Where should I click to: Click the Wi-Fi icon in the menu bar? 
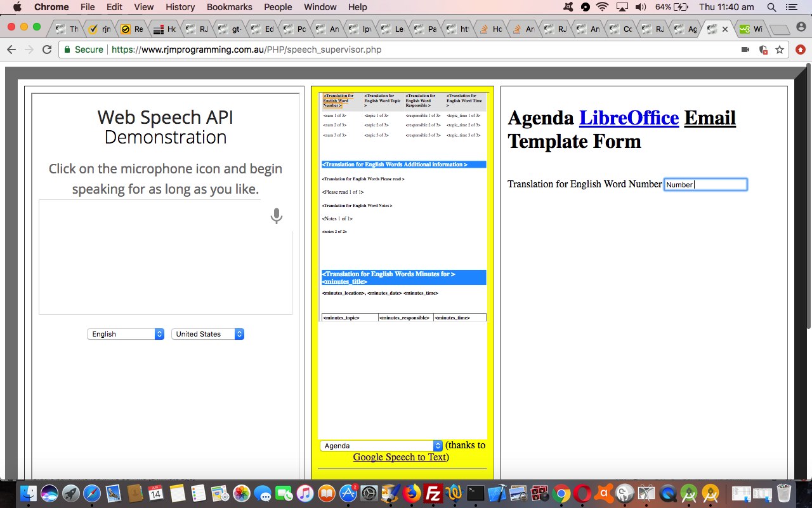602,7
